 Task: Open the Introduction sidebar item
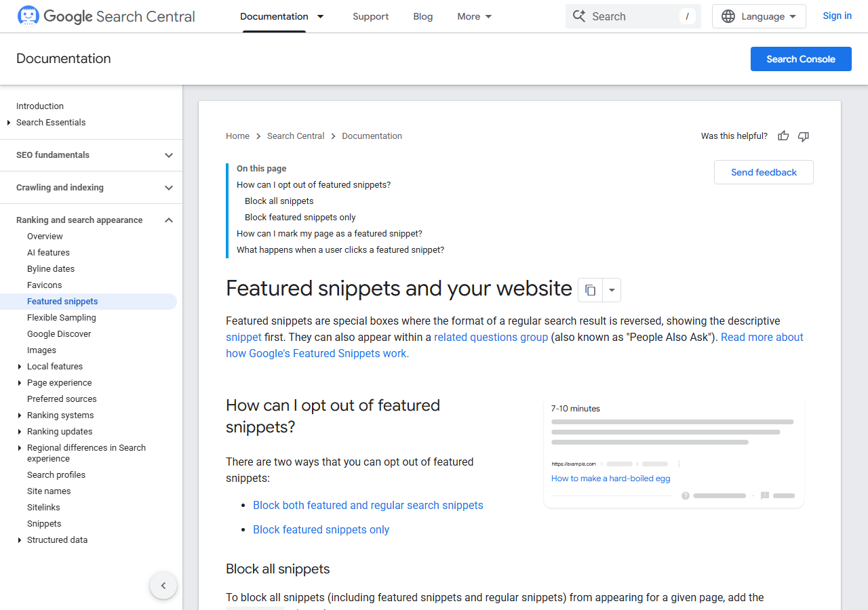coord(40,106)
